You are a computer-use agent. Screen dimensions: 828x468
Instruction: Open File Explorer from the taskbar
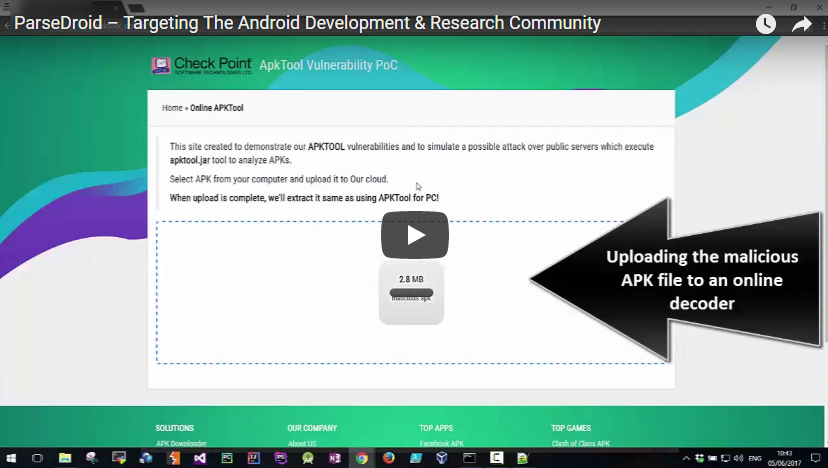point(65,458)
